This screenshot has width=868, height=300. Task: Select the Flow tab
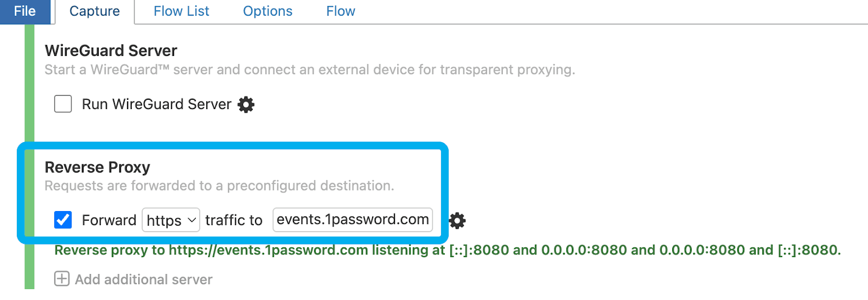click(341, 11)
